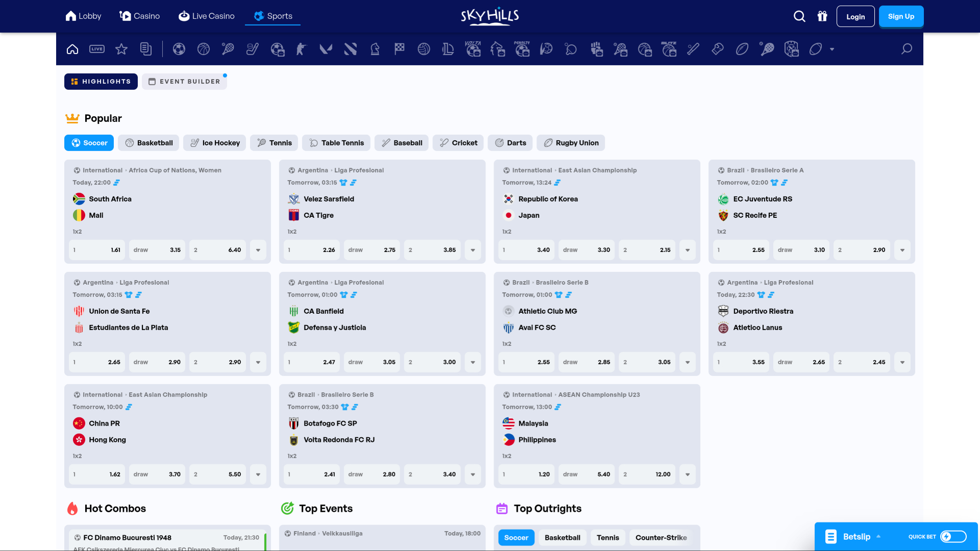Select the Tennis tab under Top Outrights

point(607,537)
